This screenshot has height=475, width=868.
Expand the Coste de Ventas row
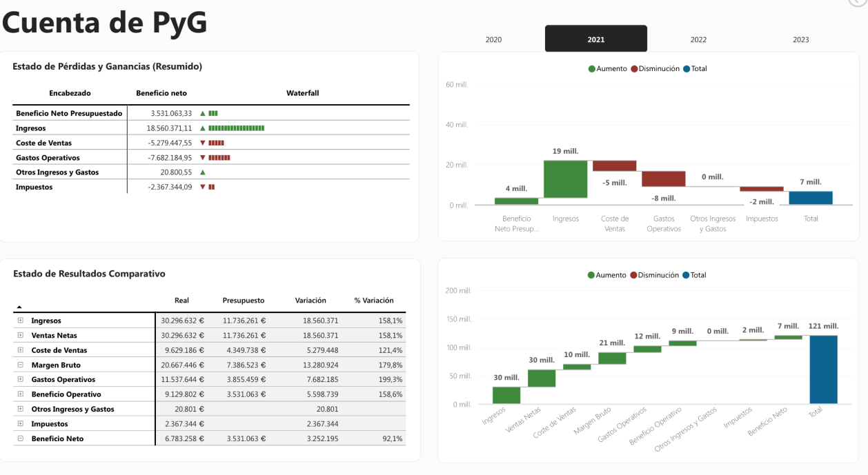pos(21,350)
